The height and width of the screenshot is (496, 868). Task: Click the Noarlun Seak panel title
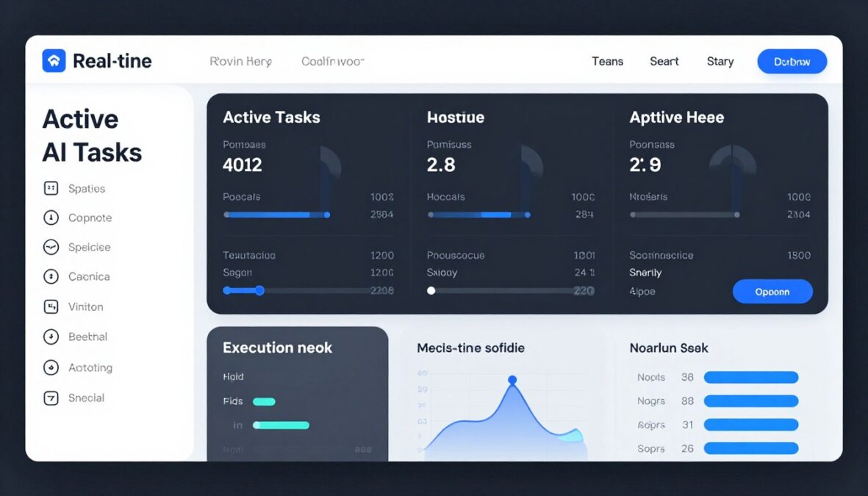tap(669, 348)
